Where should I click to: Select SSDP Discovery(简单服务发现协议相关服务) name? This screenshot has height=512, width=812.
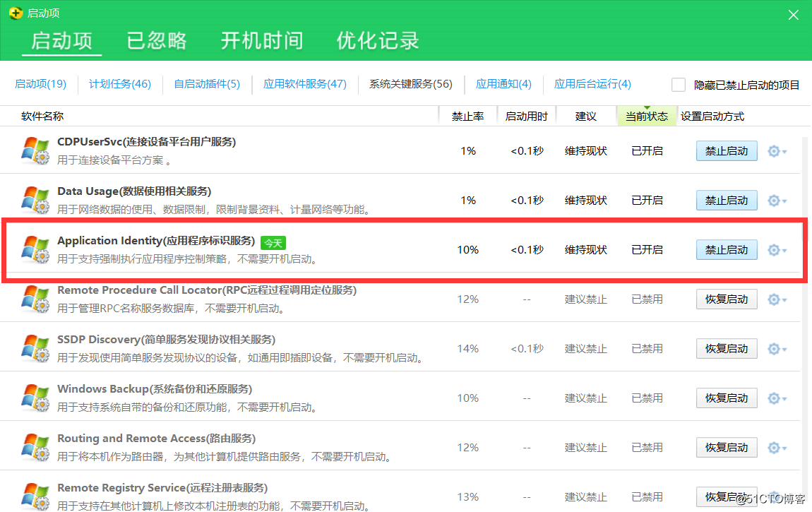pyautogui.click(x=166, y=340)
